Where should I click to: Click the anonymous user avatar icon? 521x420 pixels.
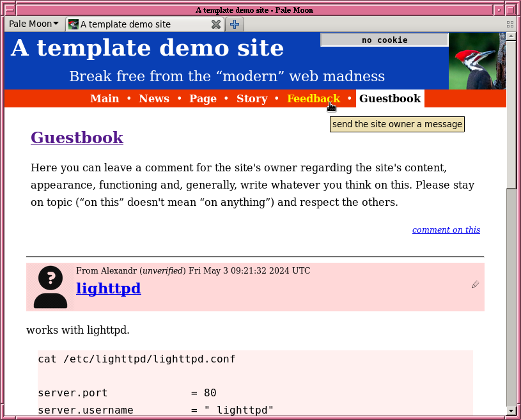[51, 287]
